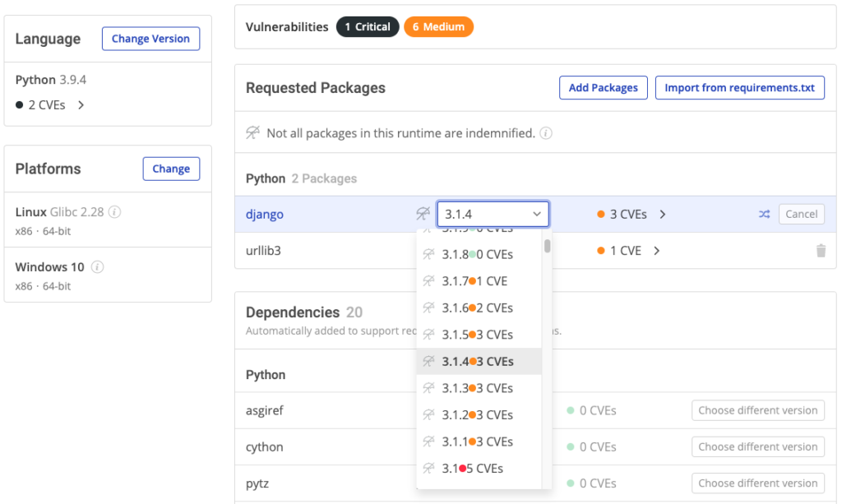Click the flag icon next to version 3.1.7

pyautogui.click(x=428, y=280)
